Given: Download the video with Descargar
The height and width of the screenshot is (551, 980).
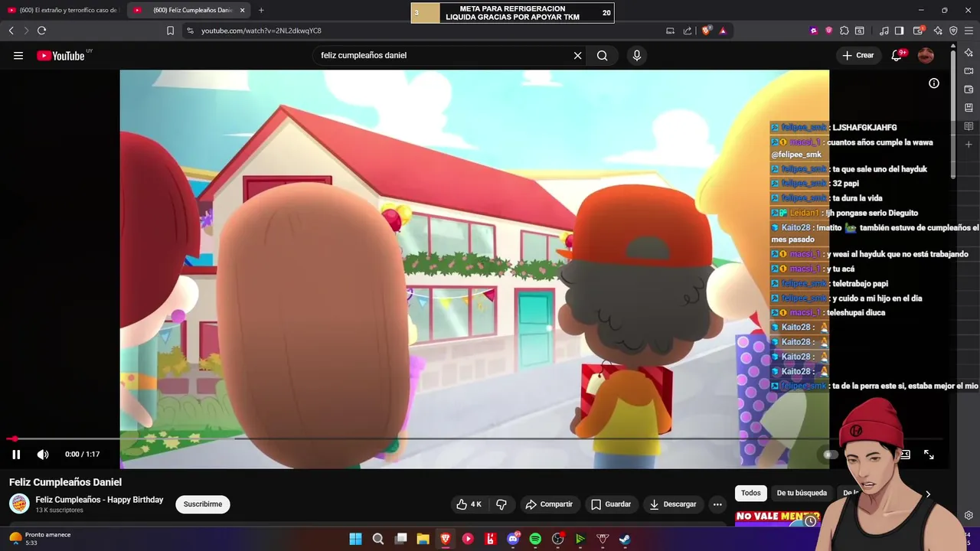Looking at the screenshot, I should (673, 504).
